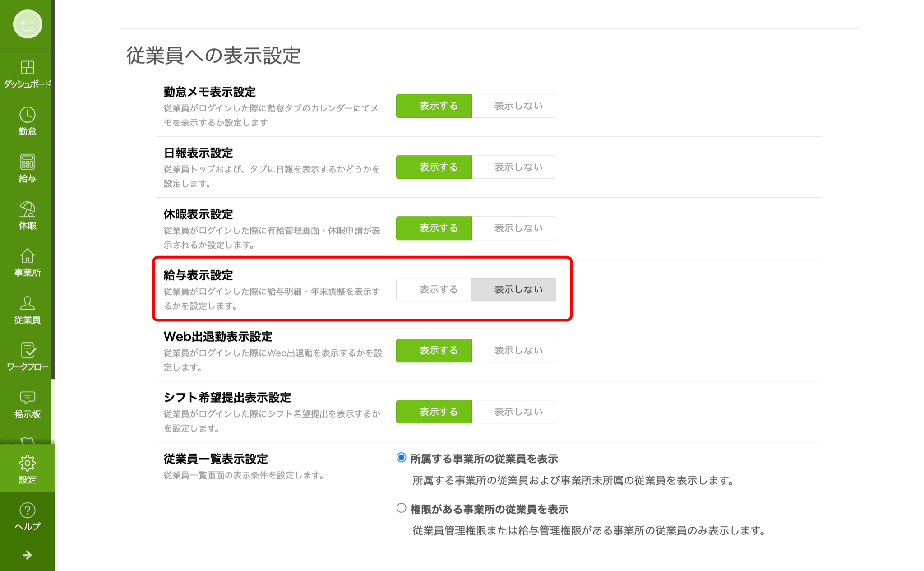
Task: Open the 設定 gear menu
Action: pos(28,464)
